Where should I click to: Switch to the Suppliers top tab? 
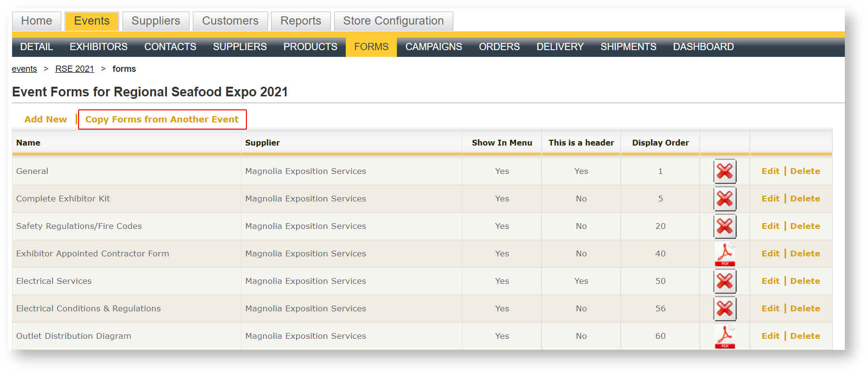[x=155, y=21]
